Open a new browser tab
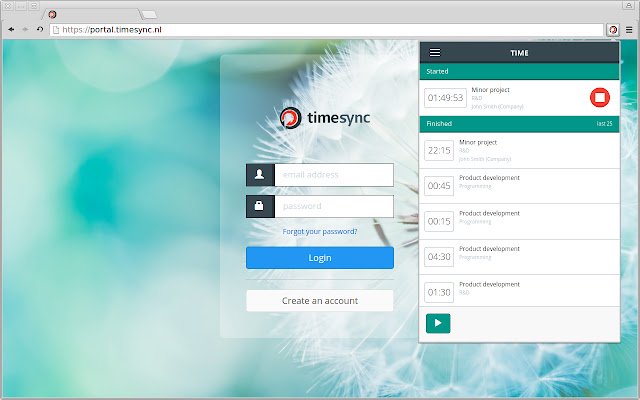 click(149, 15)
